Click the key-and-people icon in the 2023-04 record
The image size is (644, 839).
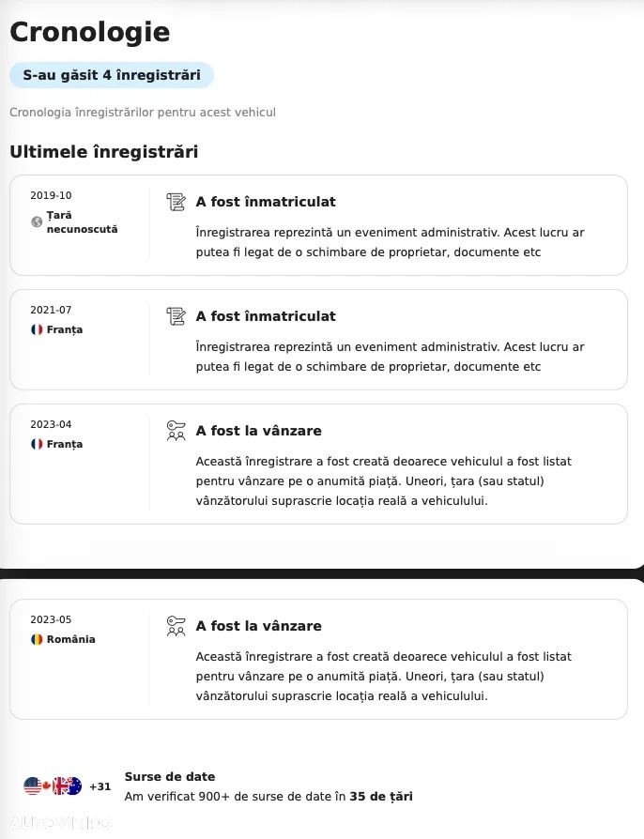click(x=176, y=431)
